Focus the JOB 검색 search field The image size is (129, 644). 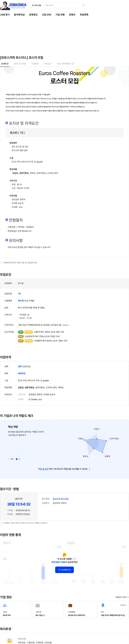62,5
